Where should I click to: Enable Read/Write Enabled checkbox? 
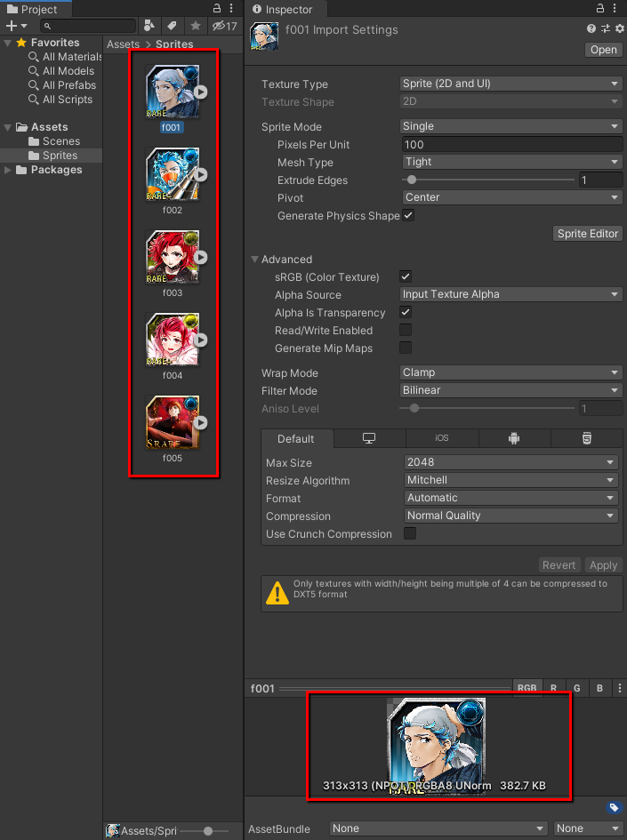click(x=406, y=330)
